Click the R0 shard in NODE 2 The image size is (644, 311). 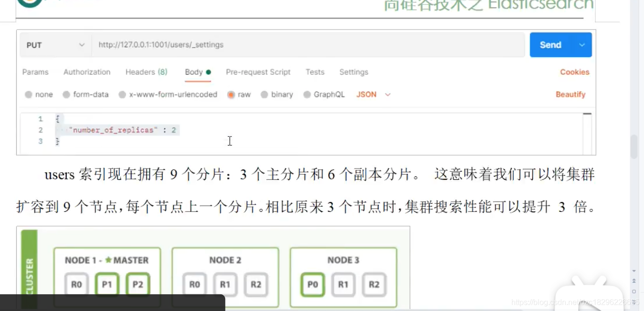pos(195,284)
